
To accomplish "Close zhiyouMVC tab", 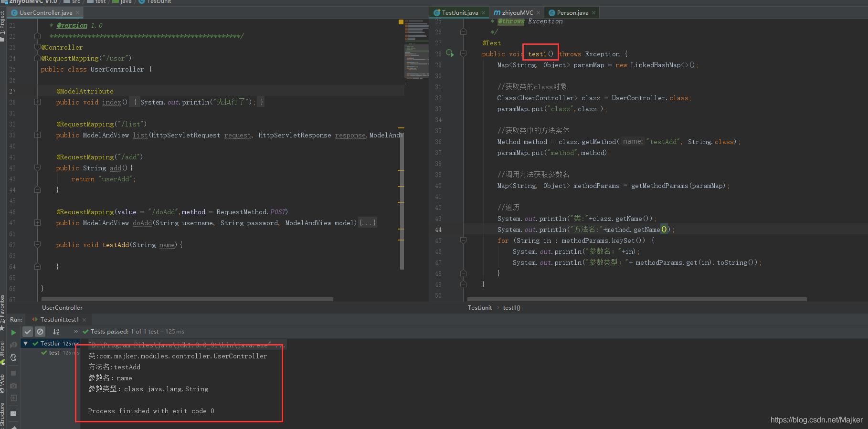I will 539,13.
